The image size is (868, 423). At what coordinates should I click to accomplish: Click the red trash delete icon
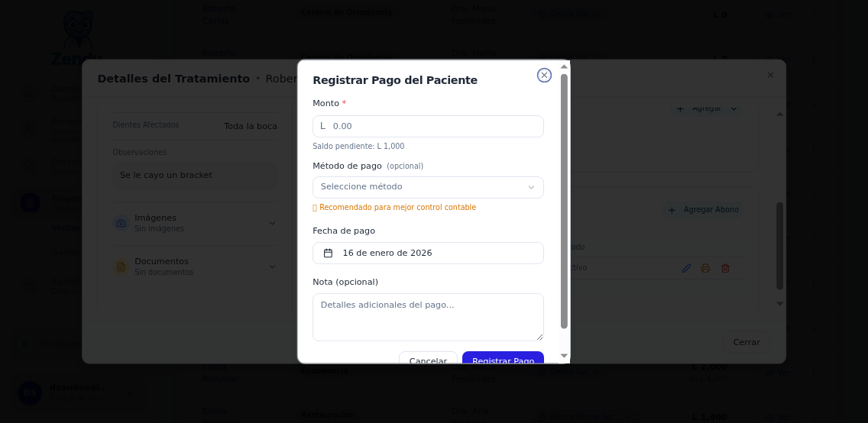point(725,268)
